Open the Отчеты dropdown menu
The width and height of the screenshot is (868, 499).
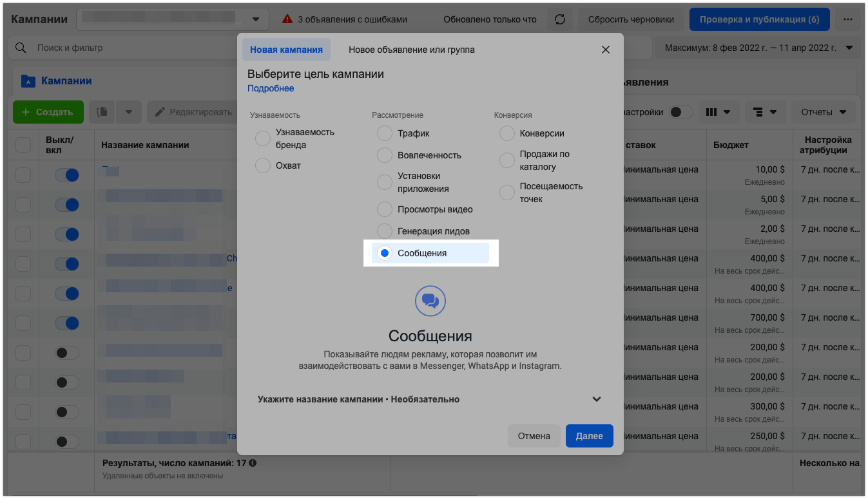pos(823,112)
